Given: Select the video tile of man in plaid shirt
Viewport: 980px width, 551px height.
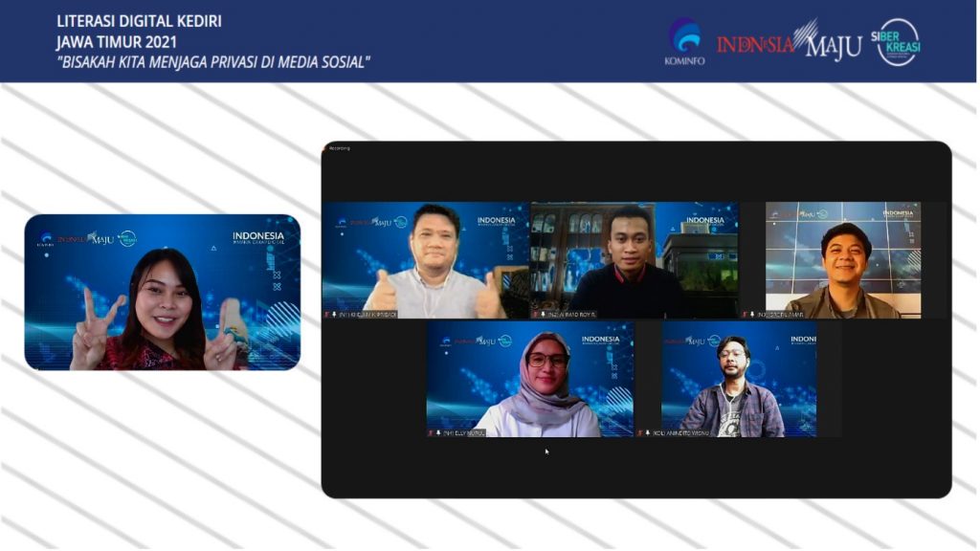Looking at the screenshot, I should click(x=738, y=378).
